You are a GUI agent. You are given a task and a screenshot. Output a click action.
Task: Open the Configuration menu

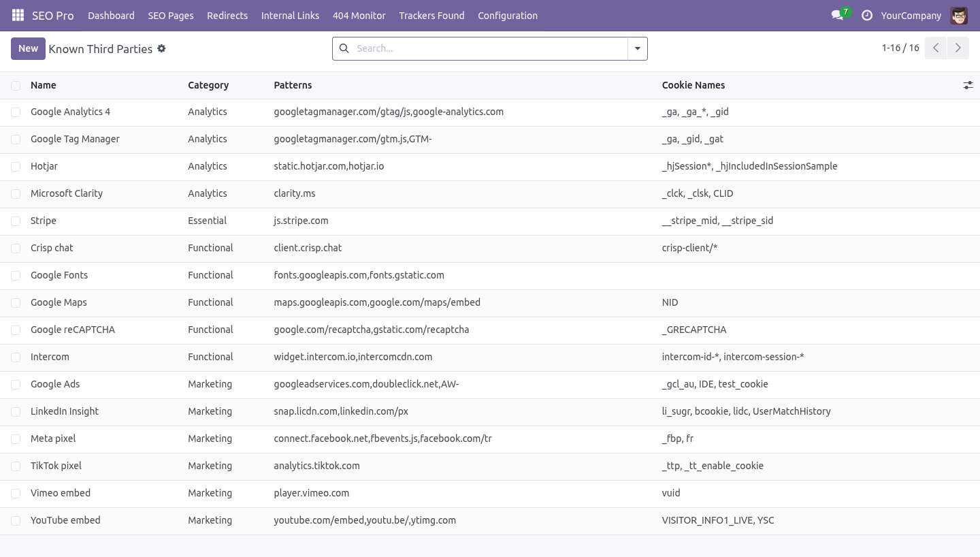(508, 15)
